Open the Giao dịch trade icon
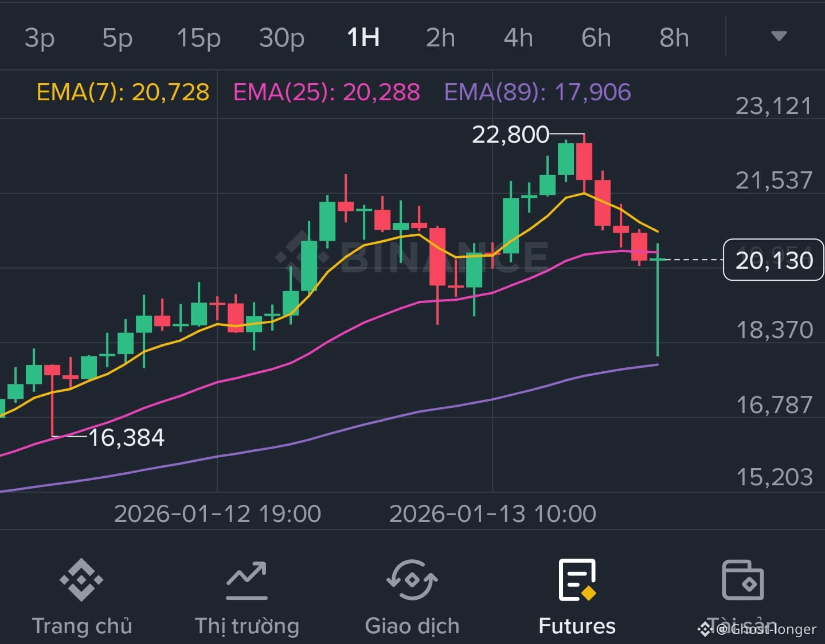Image resolution: width=825 pixels, height=644 pixels. tap(412, 580)
